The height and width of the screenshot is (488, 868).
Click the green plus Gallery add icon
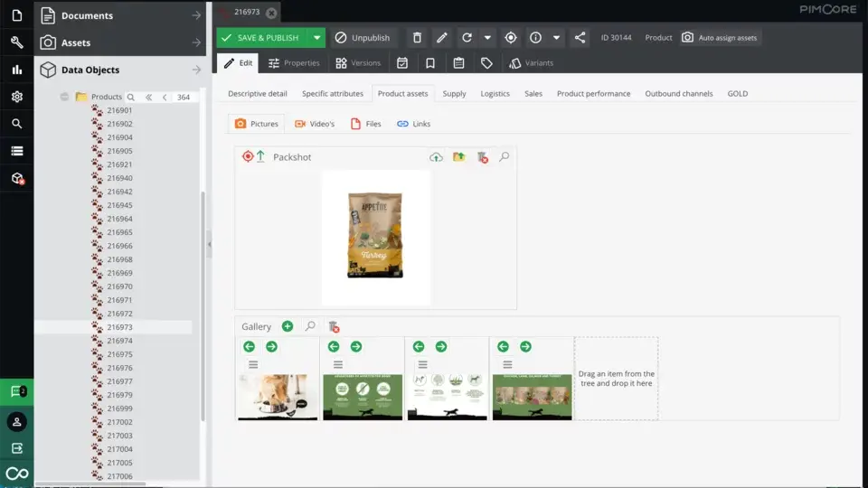click(288, 326)
